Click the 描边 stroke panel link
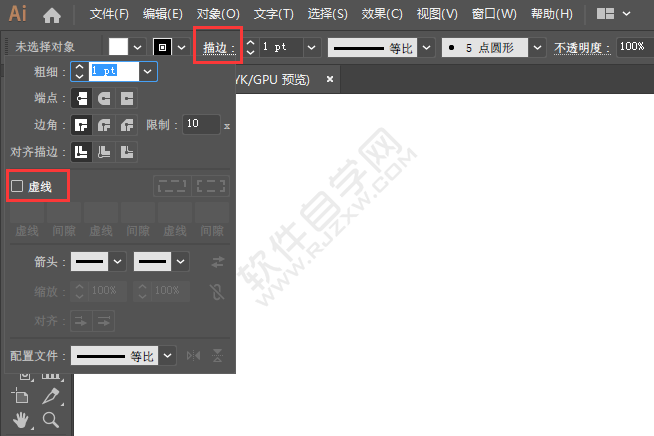 tap(219, 48)
